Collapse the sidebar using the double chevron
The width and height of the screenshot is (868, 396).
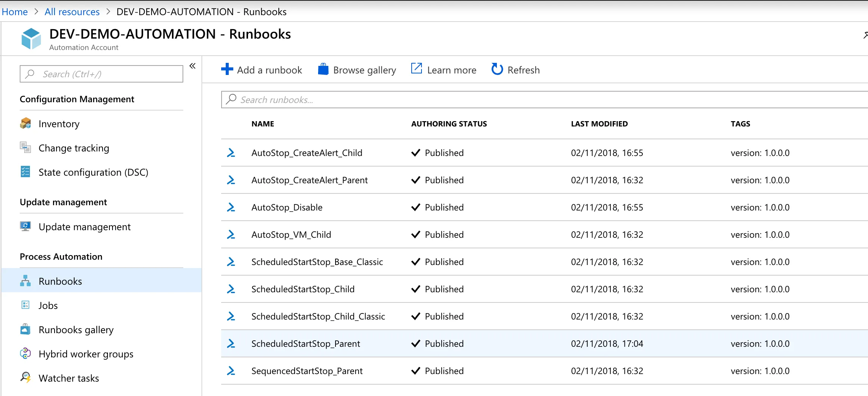pos(192,65)
